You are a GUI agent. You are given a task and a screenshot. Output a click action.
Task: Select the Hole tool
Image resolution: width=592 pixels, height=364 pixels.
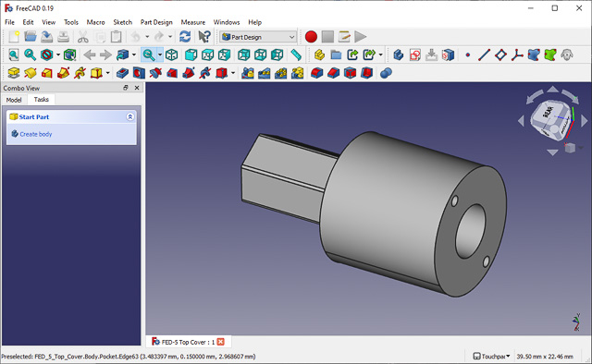(139, 73)
